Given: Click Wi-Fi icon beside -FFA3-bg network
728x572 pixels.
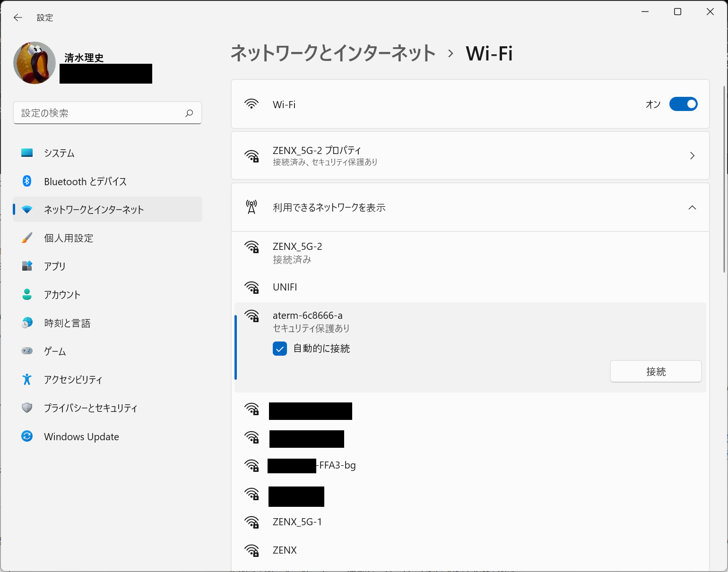Looking at the screenshot, I should 251,466.
